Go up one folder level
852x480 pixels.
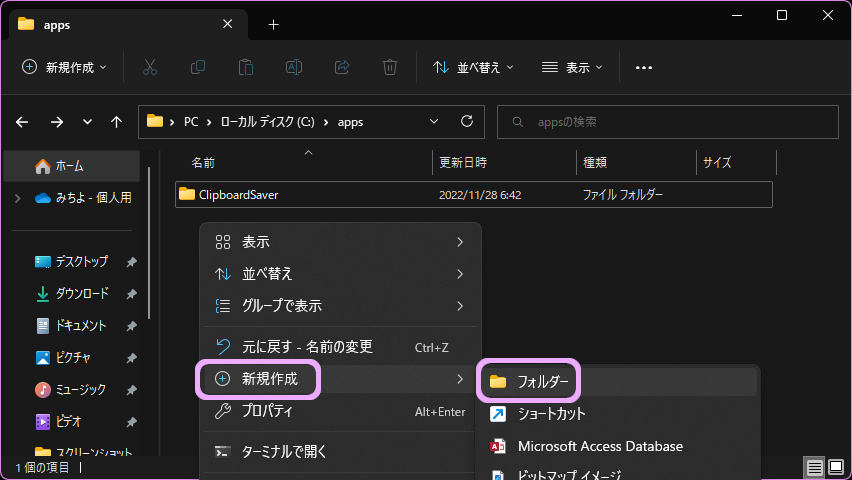(x=116, y=122)
